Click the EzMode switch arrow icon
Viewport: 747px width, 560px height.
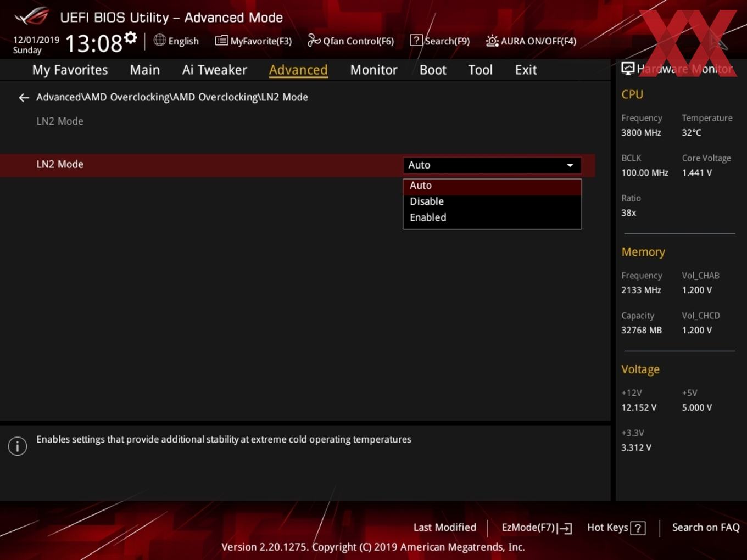coord(565,528)
